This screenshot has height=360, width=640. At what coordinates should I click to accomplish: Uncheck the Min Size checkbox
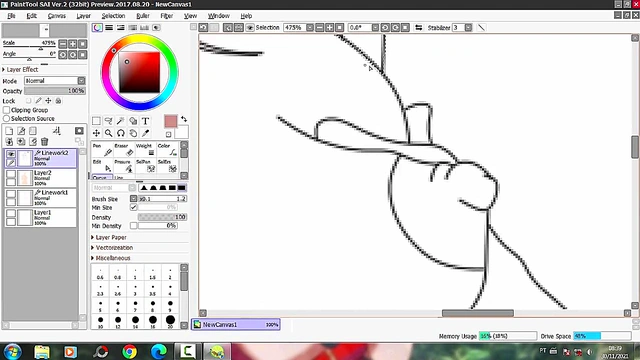[x=133, y=207]
